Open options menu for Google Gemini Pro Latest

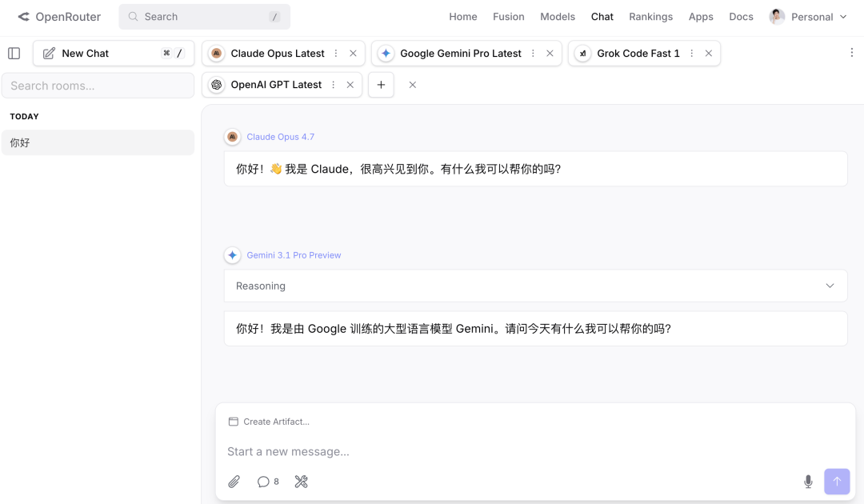533,54
